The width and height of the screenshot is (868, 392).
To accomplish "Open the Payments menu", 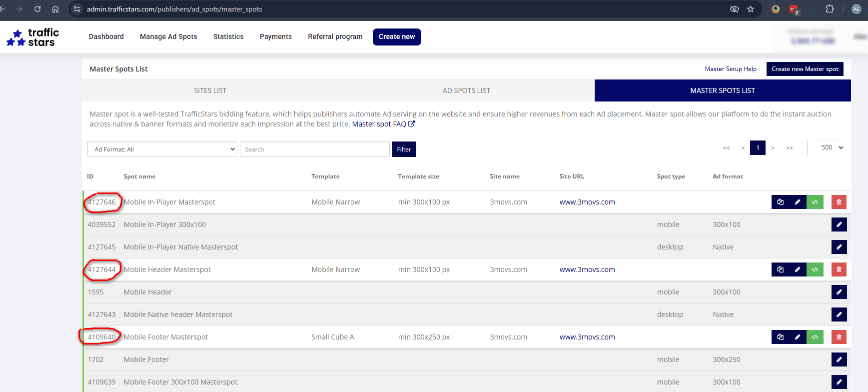I will (276, 36).
